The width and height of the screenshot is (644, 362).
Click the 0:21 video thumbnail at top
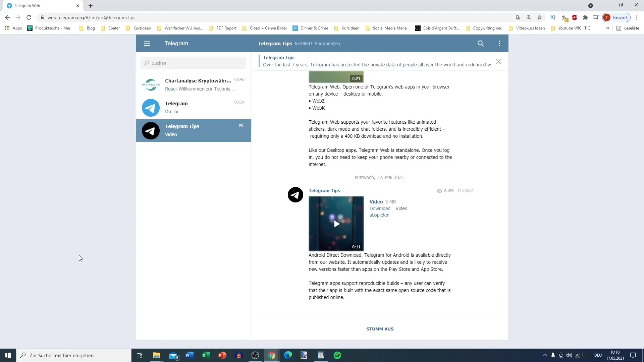pyautogui.click(x=336, y=77)
